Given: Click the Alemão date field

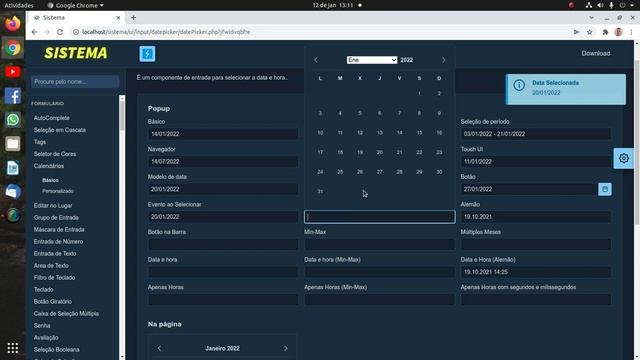Looking at the screenshot, I should coord(536,217).
